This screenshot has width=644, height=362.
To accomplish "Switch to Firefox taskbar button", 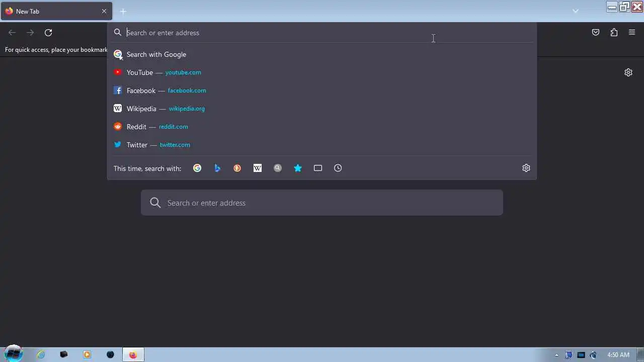I will click(133, 354).
